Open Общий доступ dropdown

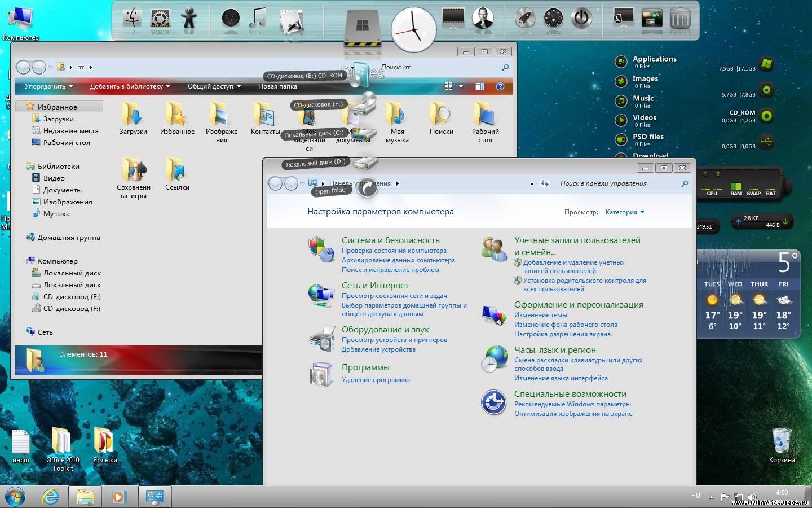tap(214, 86)
